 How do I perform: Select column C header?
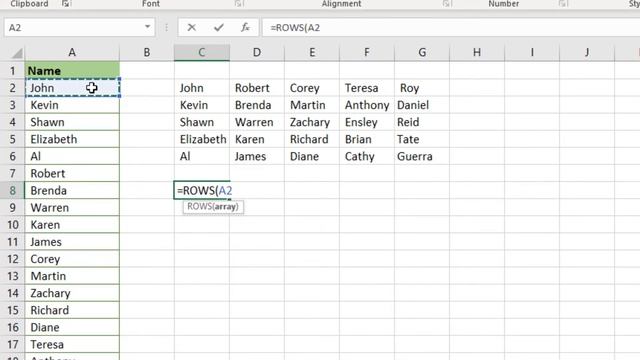point(202,53)
